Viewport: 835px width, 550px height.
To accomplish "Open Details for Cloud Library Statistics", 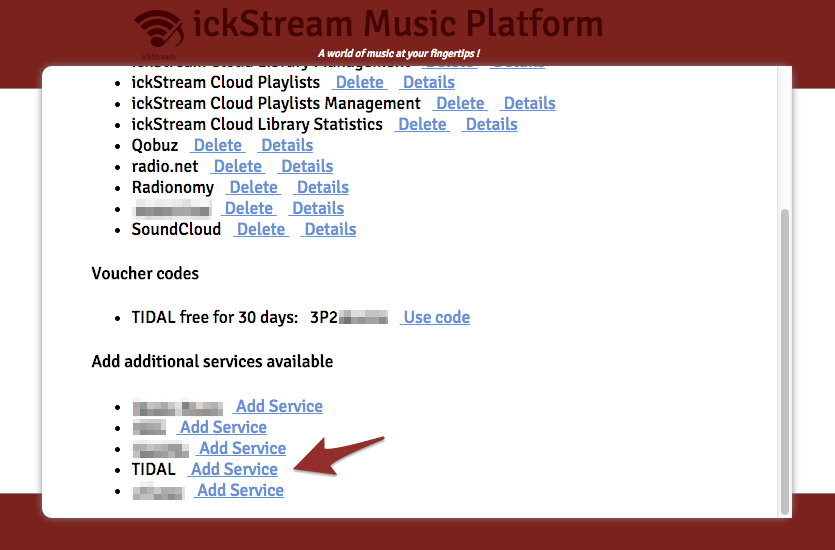I will pos(492,124).
